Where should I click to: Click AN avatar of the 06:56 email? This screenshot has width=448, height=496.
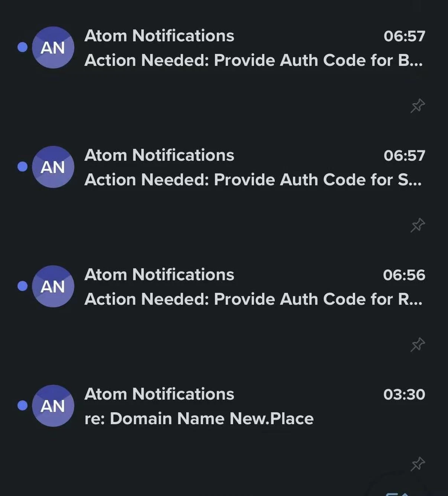click(x=53, y=286)
